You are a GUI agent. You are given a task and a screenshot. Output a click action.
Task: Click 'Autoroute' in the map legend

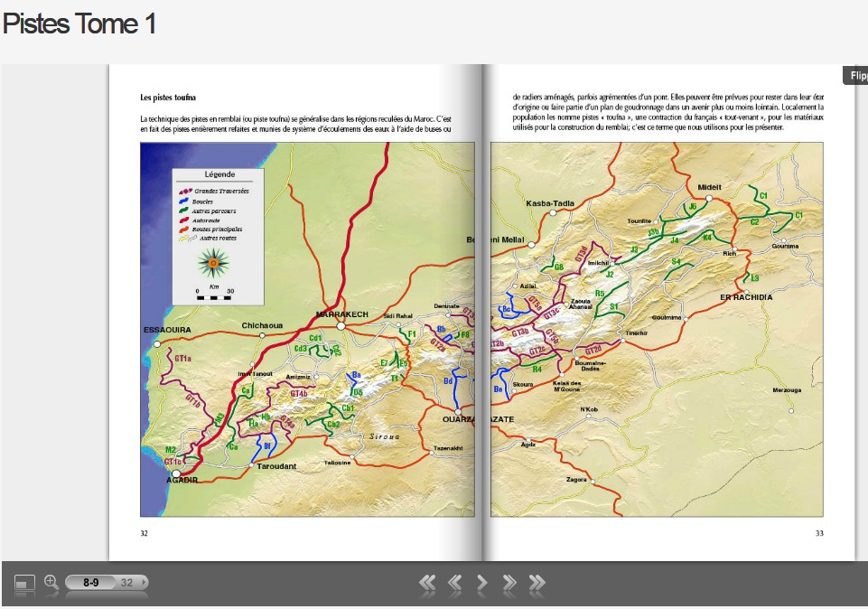(206, 220)
